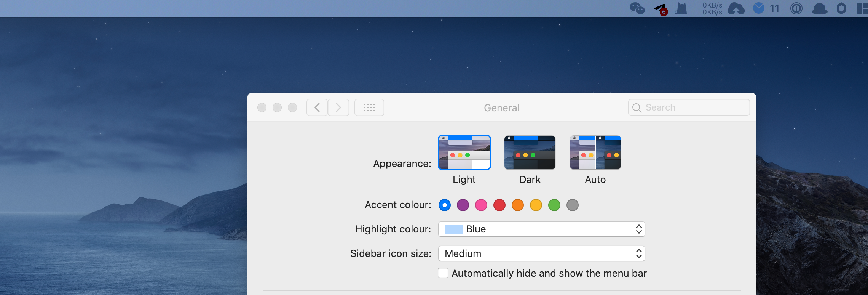Image resolution: width=868 pixels, height=295 pixels.
Task: Select the Dark appearance thumbnail
Action: (x=530, y=152)
